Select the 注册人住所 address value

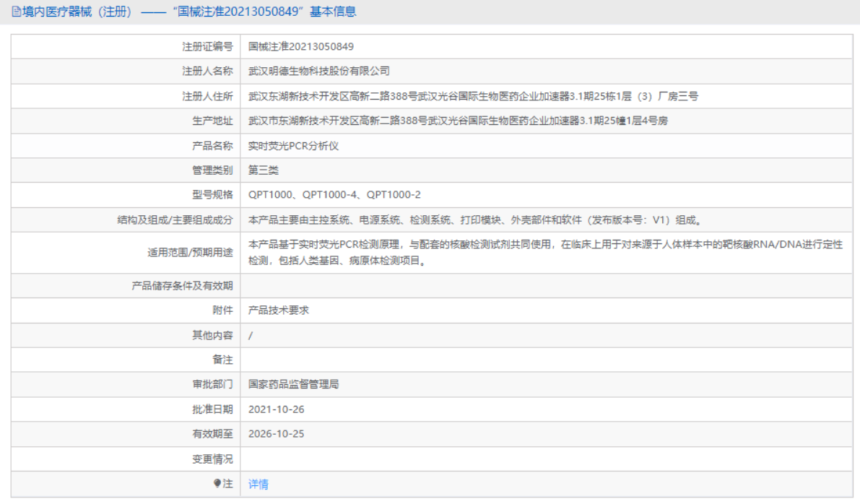pos(474,97)
